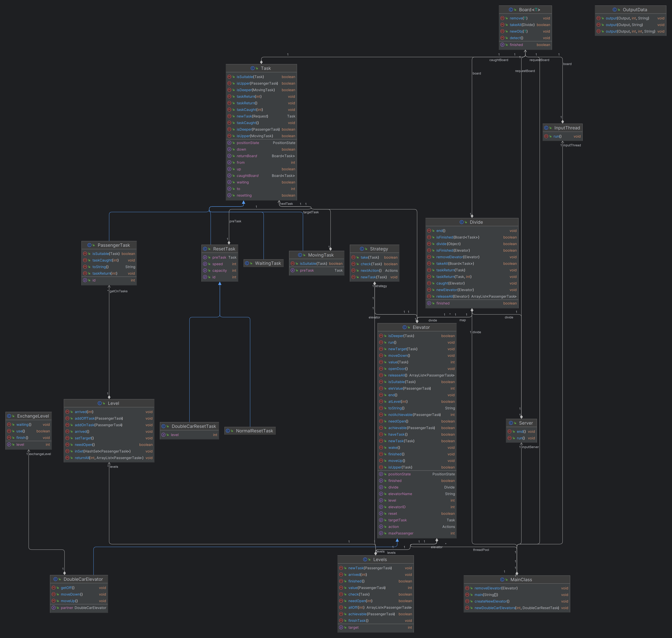The width and height of the screenshot is (672, 638).
Task: Select the OutputData class title
Action: (635, 10)
